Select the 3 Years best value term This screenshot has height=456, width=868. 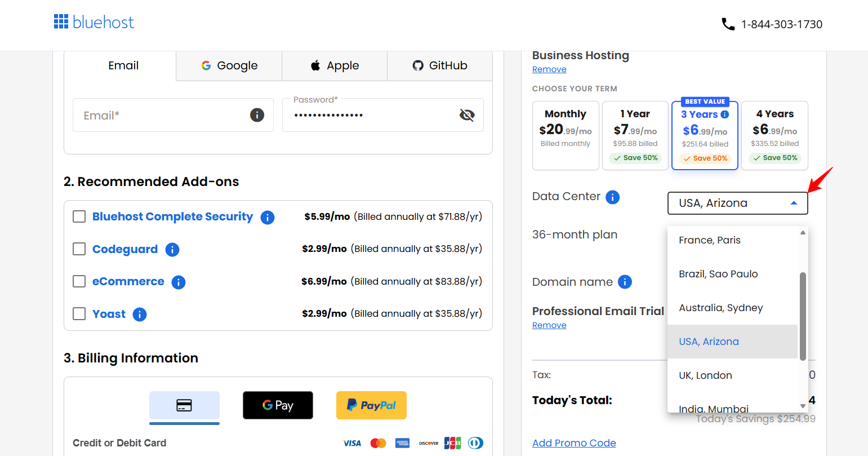705,135
